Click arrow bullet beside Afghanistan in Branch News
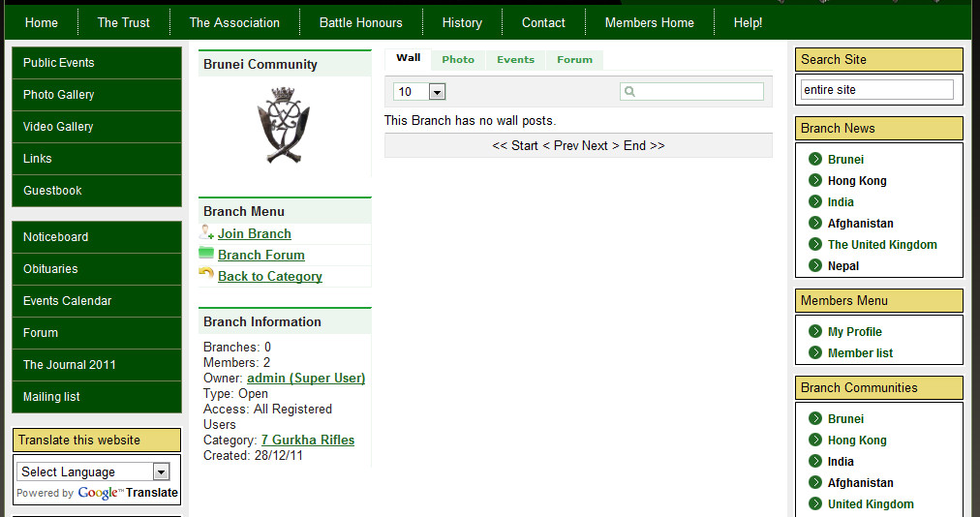Screen dimensions: 980x517 click(x=815, y=223)
